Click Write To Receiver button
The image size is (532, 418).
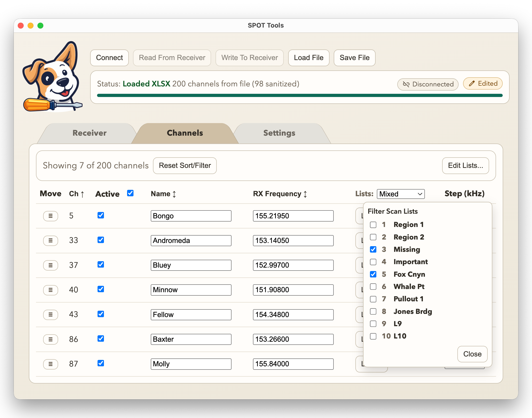coord(249,58)
